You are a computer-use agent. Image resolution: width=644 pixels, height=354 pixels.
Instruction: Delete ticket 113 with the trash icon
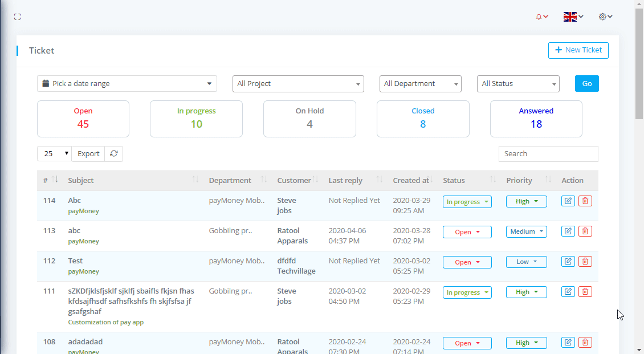click(585, 231)
